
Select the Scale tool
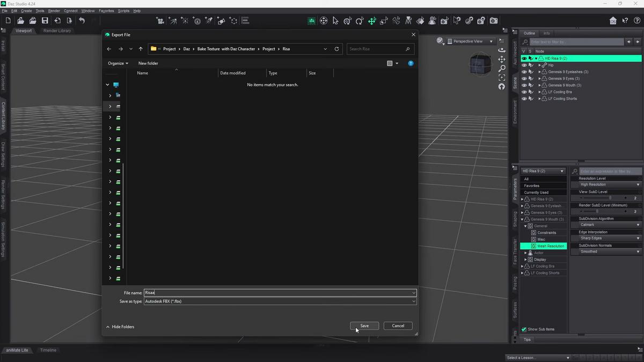(384, 20)
